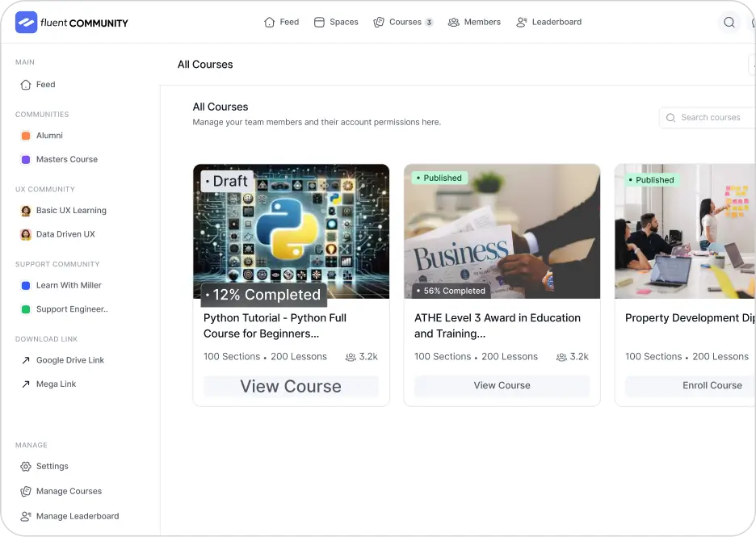Click the Fluent Community logo icon
This screenshot has width=756, height=537.
[x=26, y=22]
